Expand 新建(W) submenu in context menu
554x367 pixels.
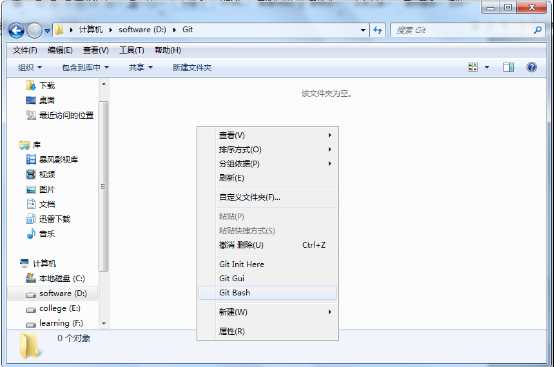click(x=267, y=312)
